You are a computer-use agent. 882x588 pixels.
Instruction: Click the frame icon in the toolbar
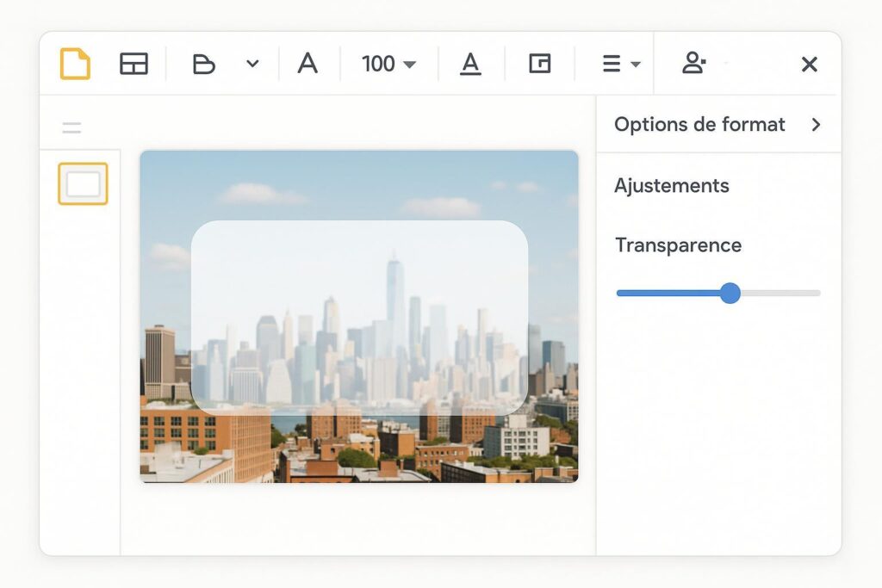[x=540, y=64]
